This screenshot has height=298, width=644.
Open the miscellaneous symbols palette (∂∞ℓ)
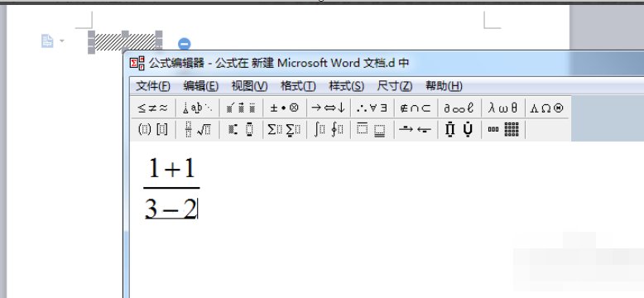(459, 108)
